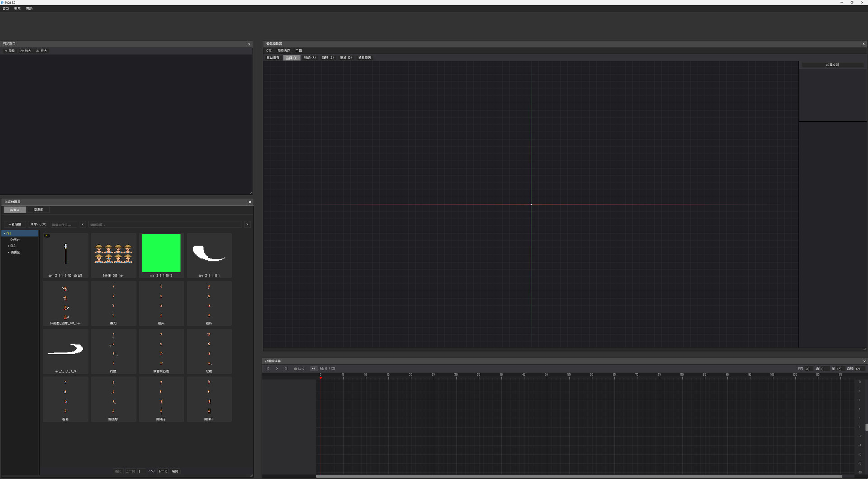This screenshot has height=479, width=868.
Task: Switch to the 模板库 tab
Action: pos(38,210)
